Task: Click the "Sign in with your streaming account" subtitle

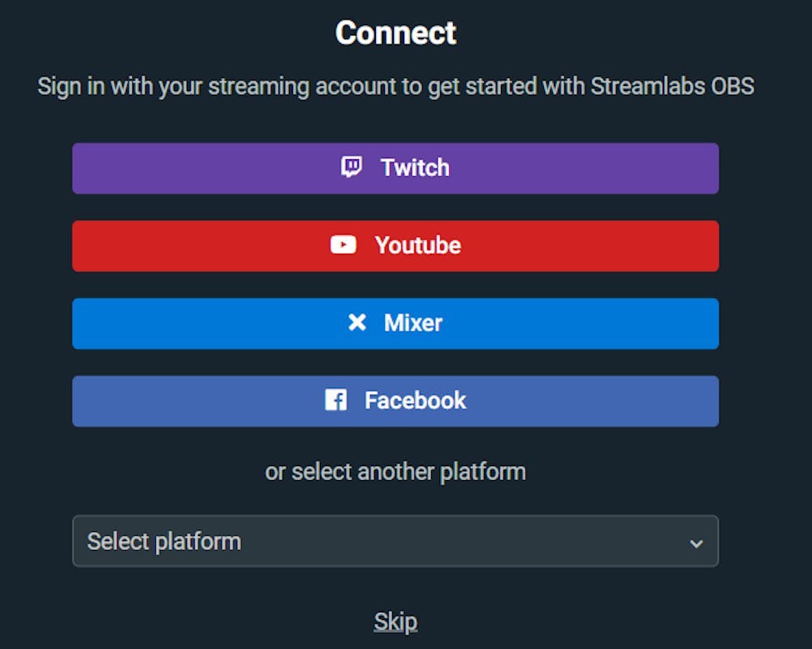Action: coord(244,86)
